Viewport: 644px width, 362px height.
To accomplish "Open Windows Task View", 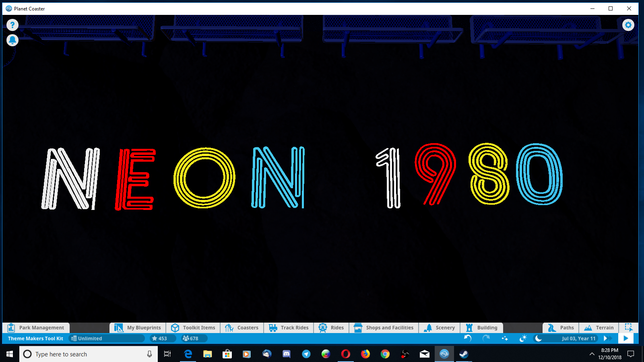I will (x=167, y=354).
